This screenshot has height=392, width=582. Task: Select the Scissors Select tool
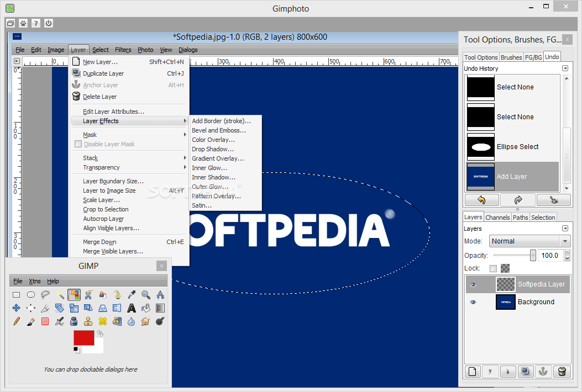(x=88, y=295)
